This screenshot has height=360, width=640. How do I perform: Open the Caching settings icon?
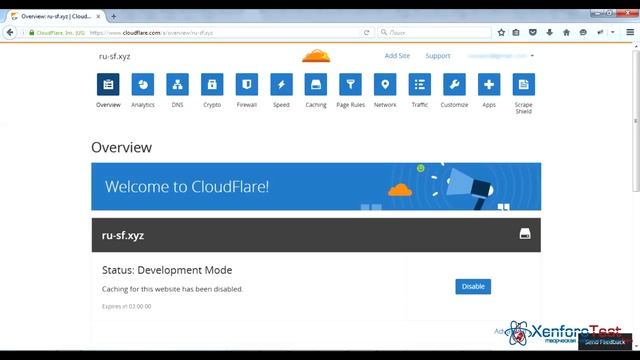coord(316,84)
